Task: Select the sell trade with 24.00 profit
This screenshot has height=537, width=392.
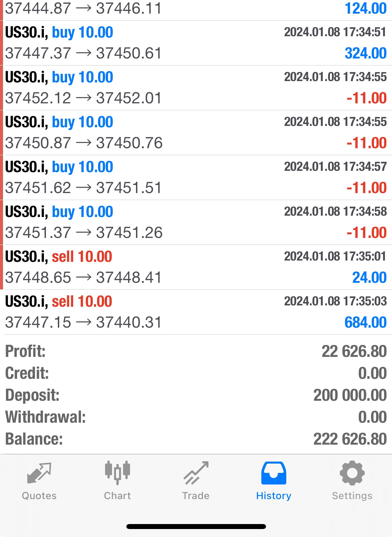Action: click(196, 267)
